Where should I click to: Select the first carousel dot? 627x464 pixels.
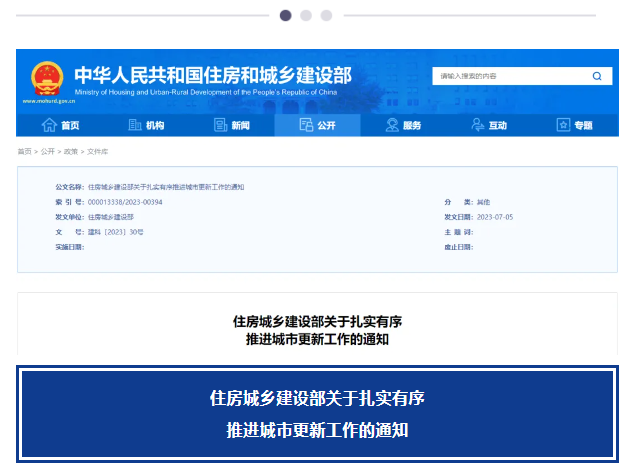[286, 15]
